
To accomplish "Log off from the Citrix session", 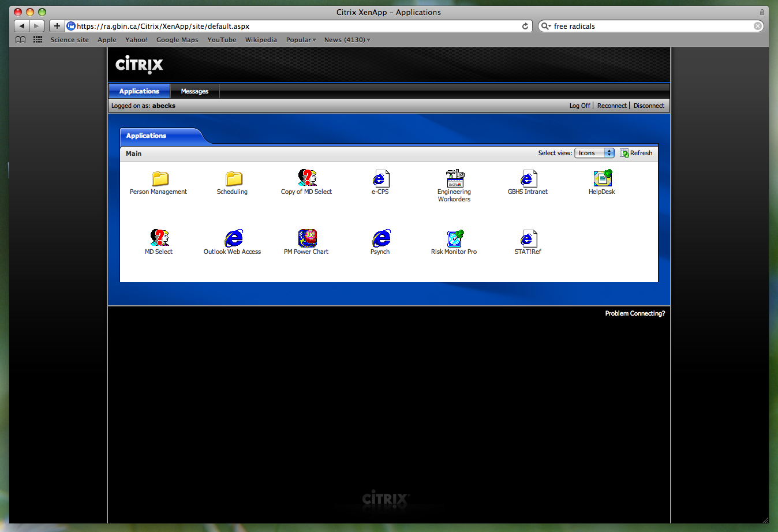I will coord(579,106).
